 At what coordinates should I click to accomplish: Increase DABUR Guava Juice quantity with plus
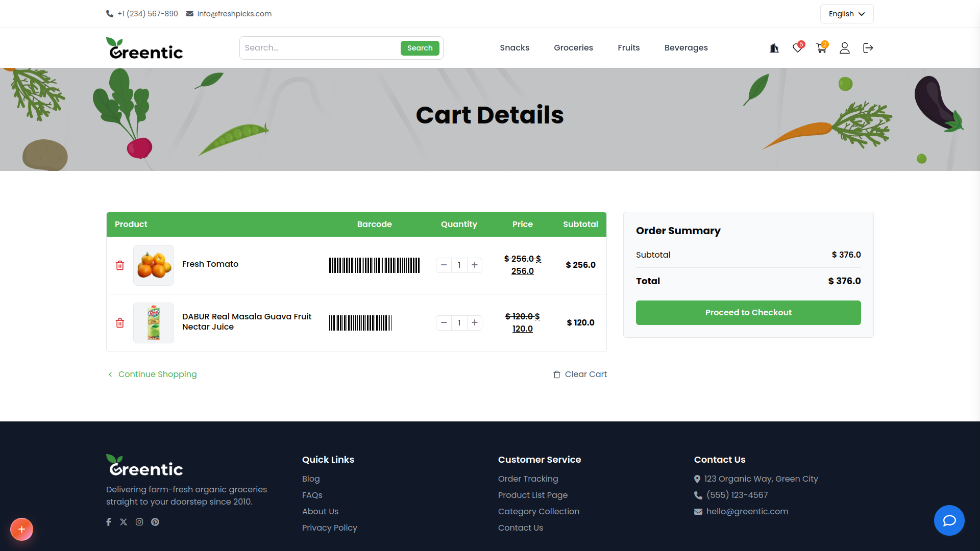475,323
